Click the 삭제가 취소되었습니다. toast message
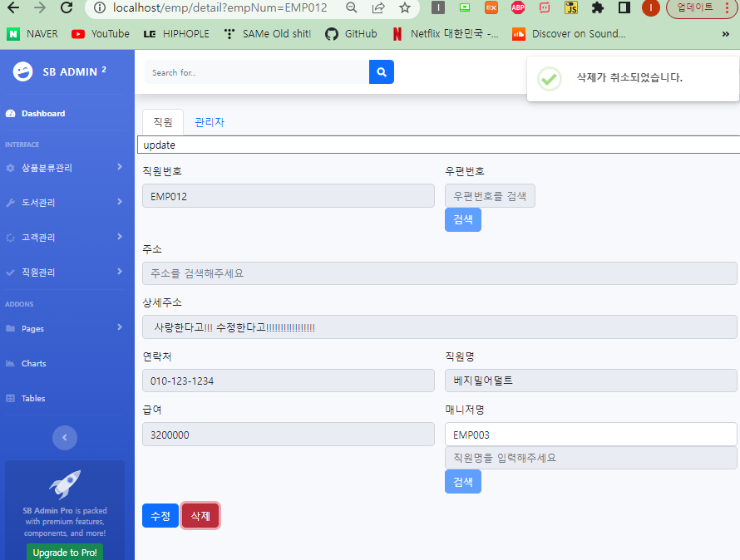 tap(629, 77)
